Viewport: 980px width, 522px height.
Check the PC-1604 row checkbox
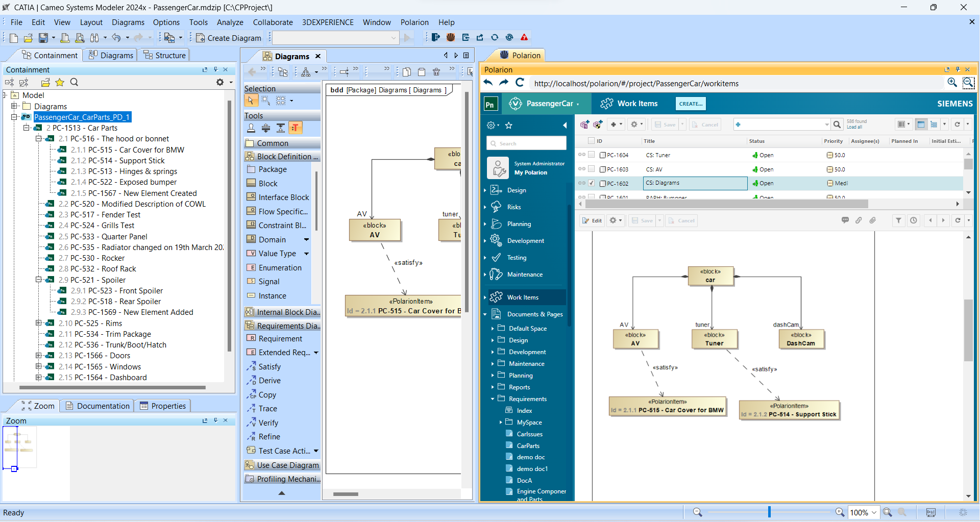[x=592, y=155]
